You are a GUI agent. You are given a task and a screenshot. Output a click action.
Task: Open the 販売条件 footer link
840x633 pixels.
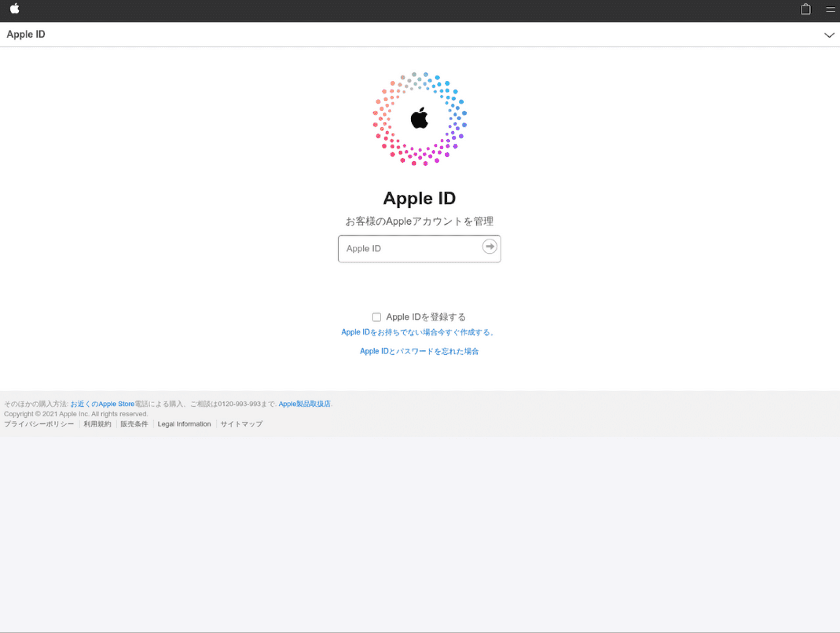point(134,424)
